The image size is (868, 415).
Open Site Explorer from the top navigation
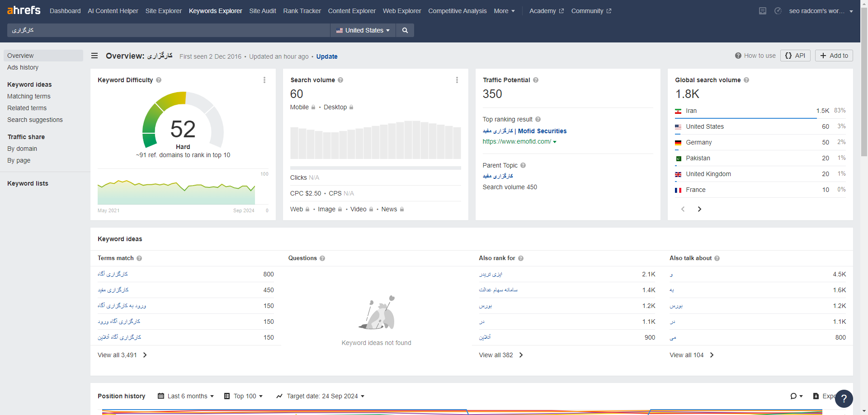[x=163, y=11]
